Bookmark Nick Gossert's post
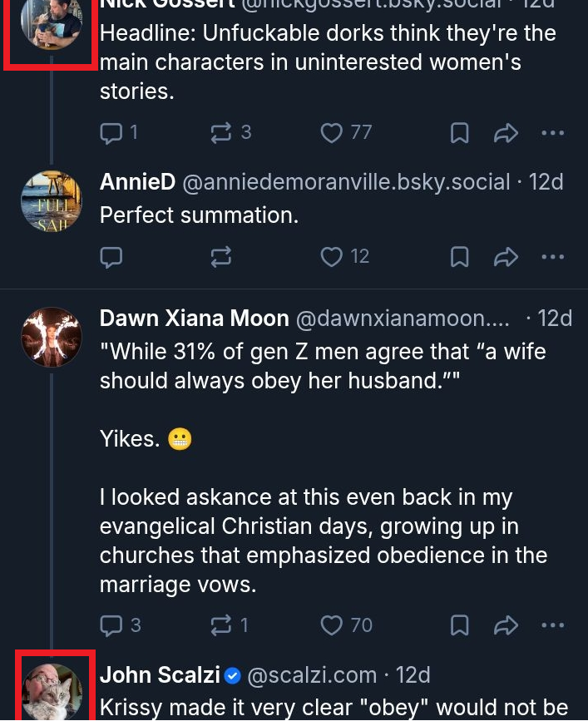This screenshot has height=721, width=588. pyautogui.click(x=460, y=133)
